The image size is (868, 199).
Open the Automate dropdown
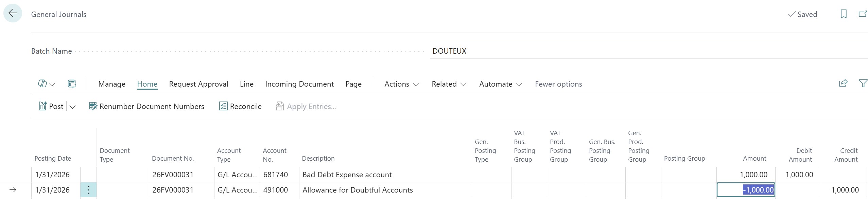(x=500, y=84)
